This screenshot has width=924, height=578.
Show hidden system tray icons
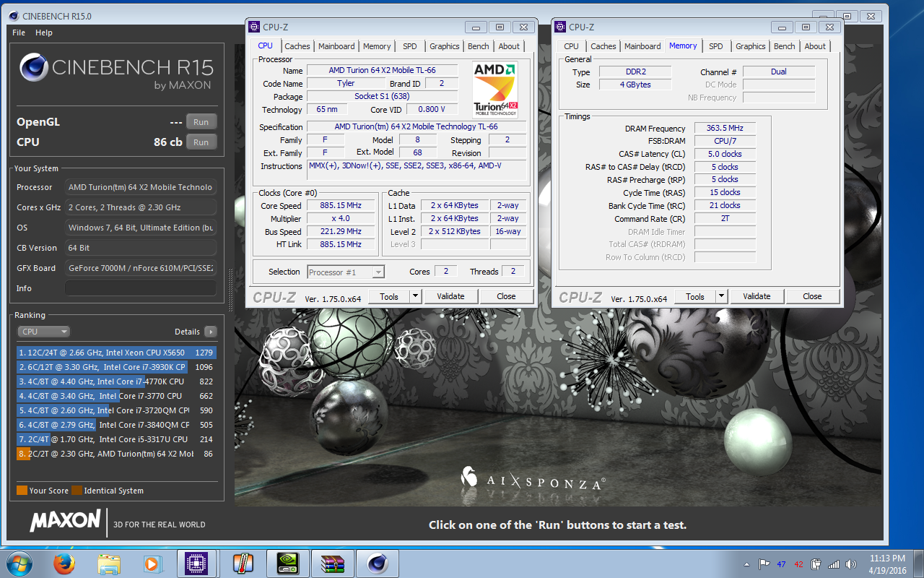pos(746,564)
